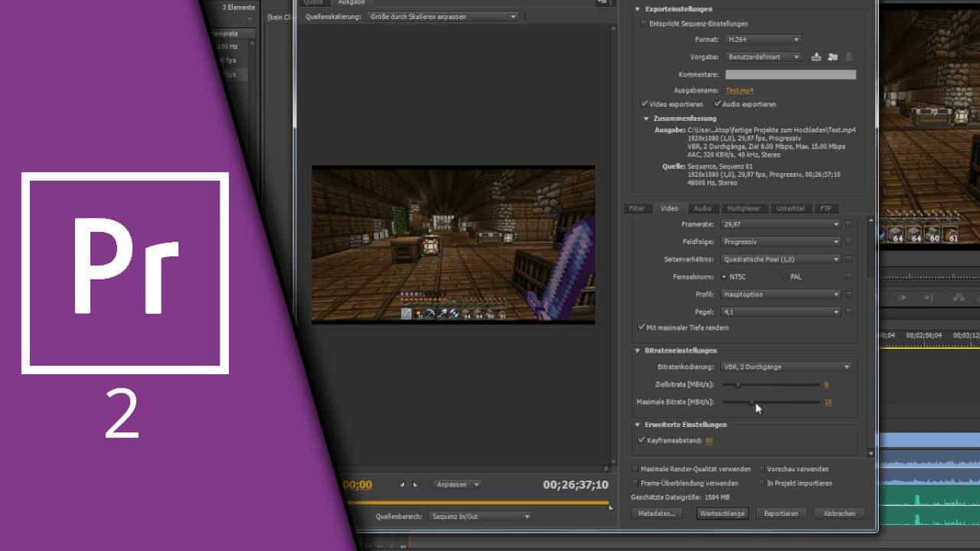Open the Feldfolge dropdown showing Progressiv
This screenshot has width=980, height=551.
781,242
